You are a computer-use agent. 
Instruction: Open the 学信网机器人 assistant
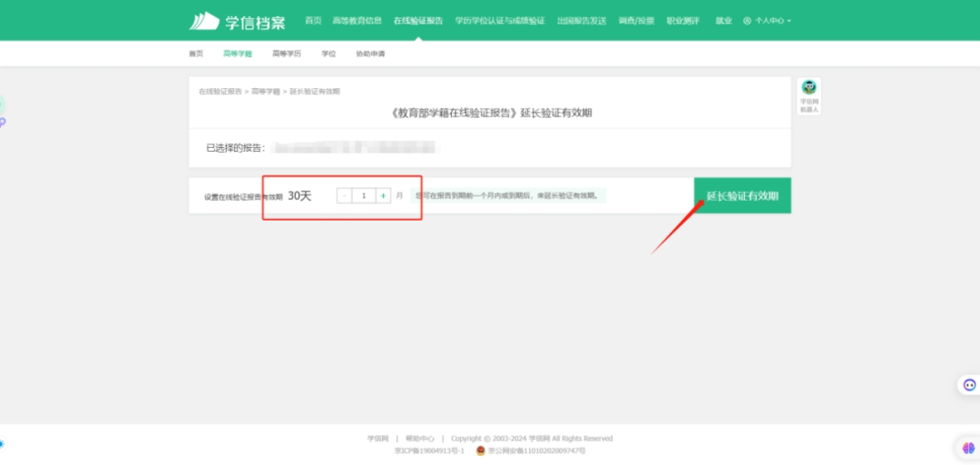[x=808, y=96]
